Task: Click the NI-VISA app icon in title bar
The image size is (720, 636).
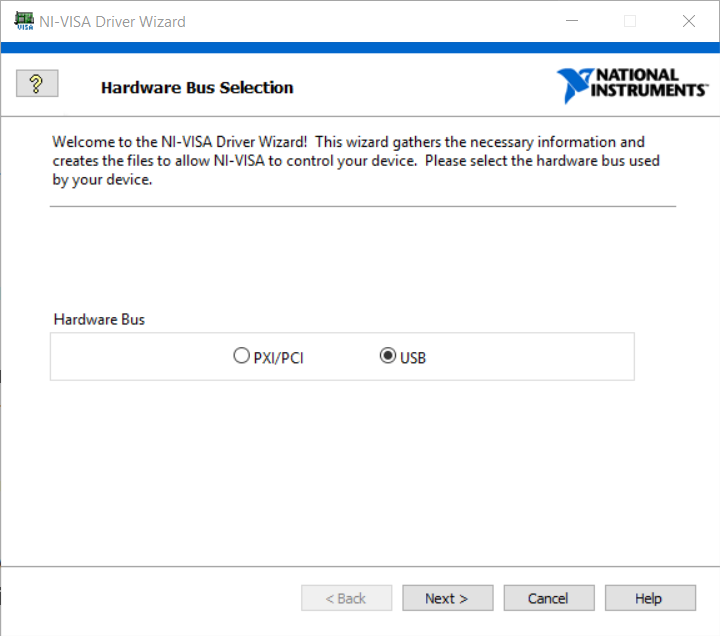Action: 23,21
